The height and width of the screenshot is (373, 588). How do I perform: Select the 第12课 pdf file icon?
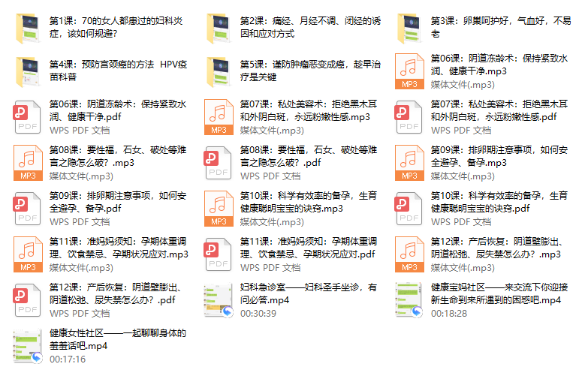(27, 300)
